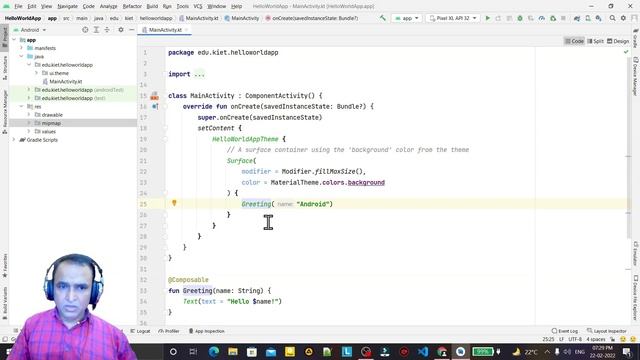Sync project with Gradle files icon
This screenshot has height=360, width=640.
(577, 18)
